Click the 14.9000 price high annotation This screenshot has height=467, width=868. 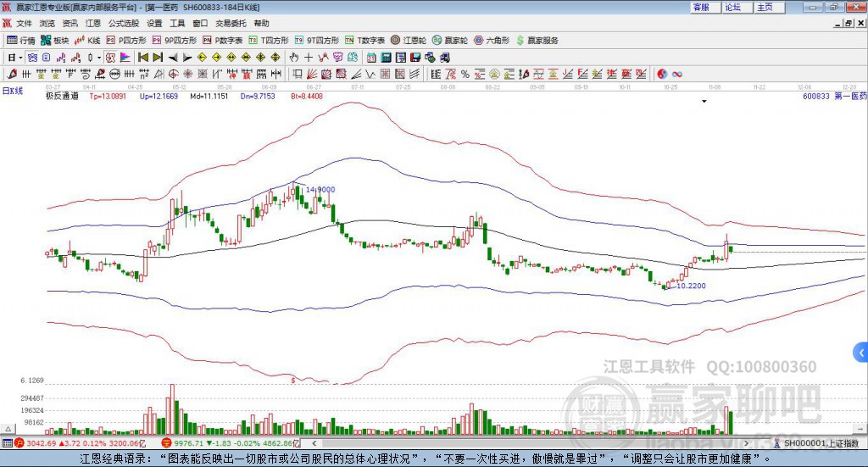tap(320, 189)
